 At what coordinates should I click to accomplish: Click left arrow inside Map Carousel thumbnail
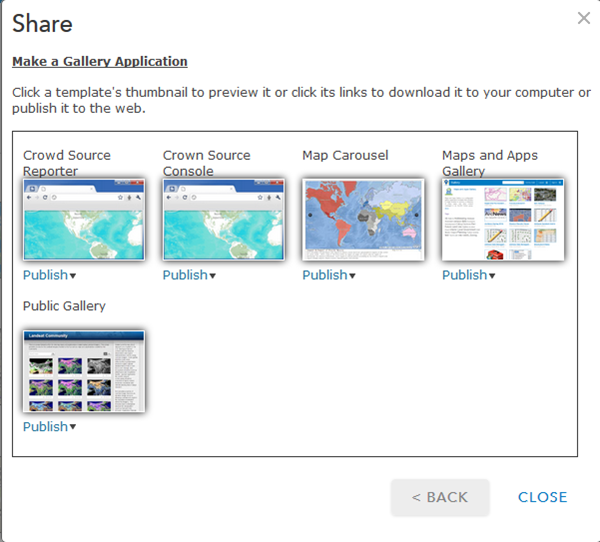(310, 215)
